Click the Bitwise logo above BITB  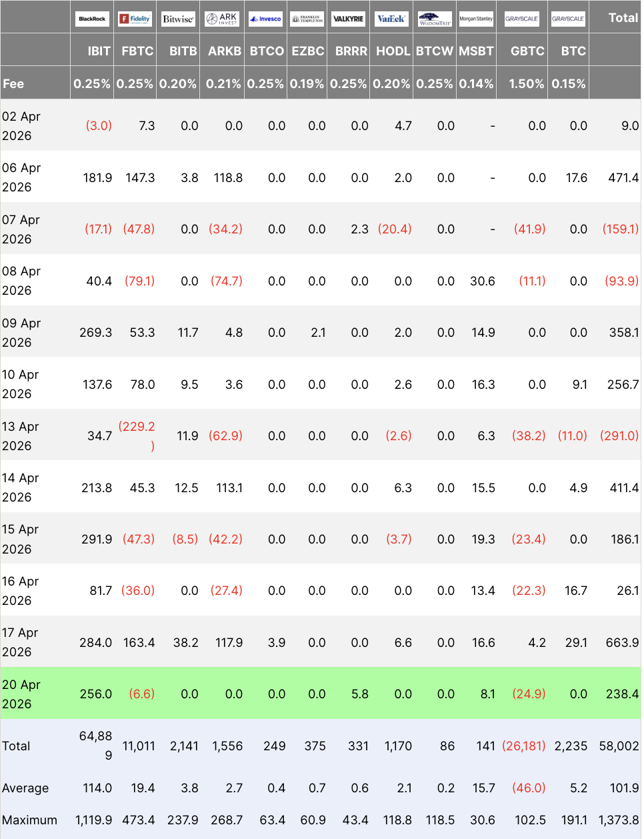(178, 19)
